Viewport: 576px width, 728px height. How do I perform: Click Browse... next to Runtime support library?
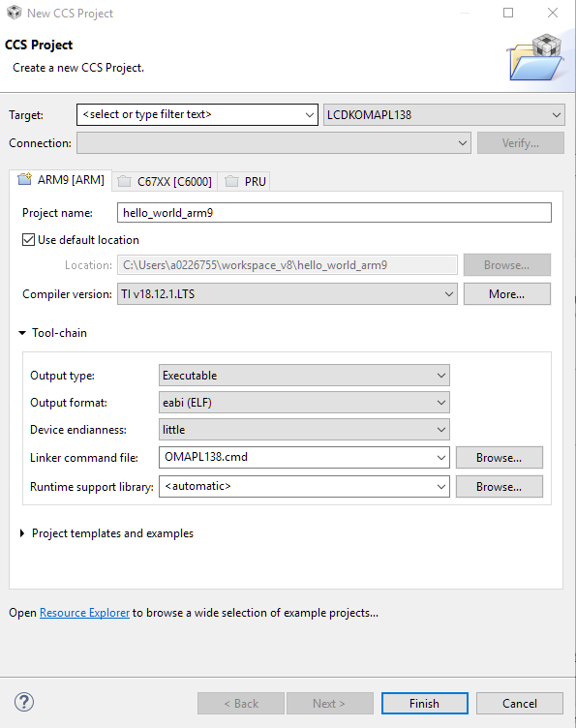pos(499,487)
